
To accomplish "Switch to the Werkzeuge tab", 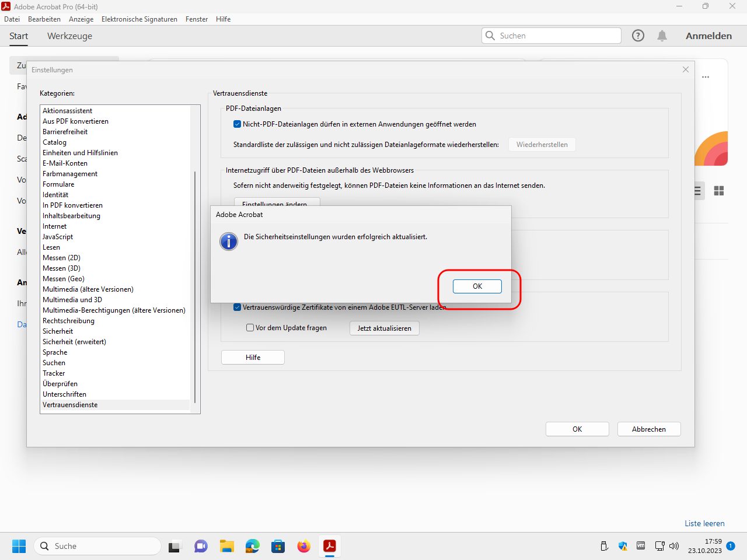I will coord(69,36).
